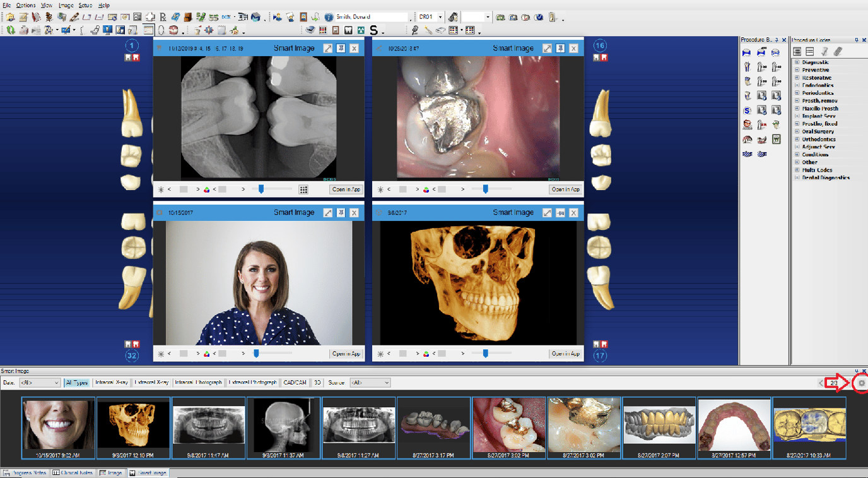The image size is (868, 478).
Task: Click the list view icon in the Procedure Codes panel
Action: pos(810,52)
